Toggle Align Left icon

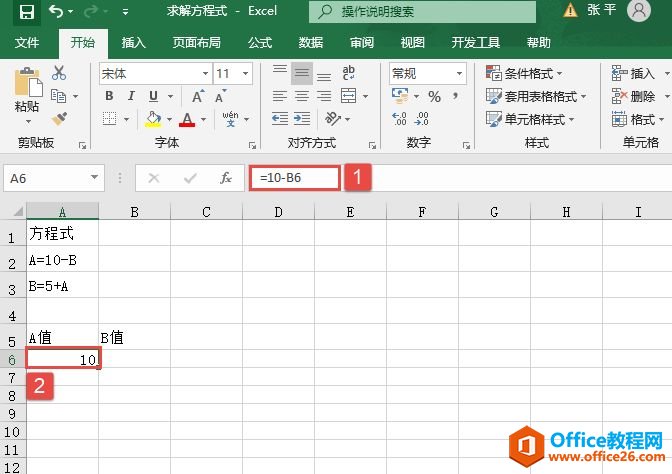pos(280,96)
